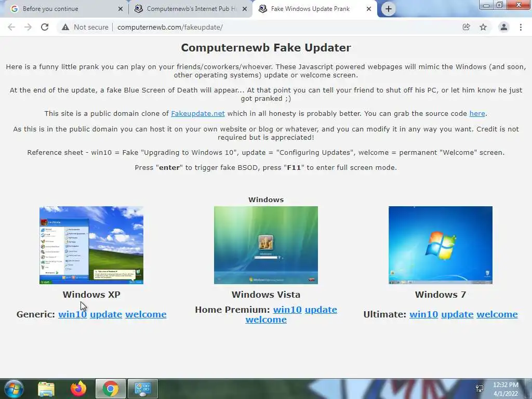Click the browser forward arrow
Viewport: 532px width, 399px height.
click(x=28, y=27)
